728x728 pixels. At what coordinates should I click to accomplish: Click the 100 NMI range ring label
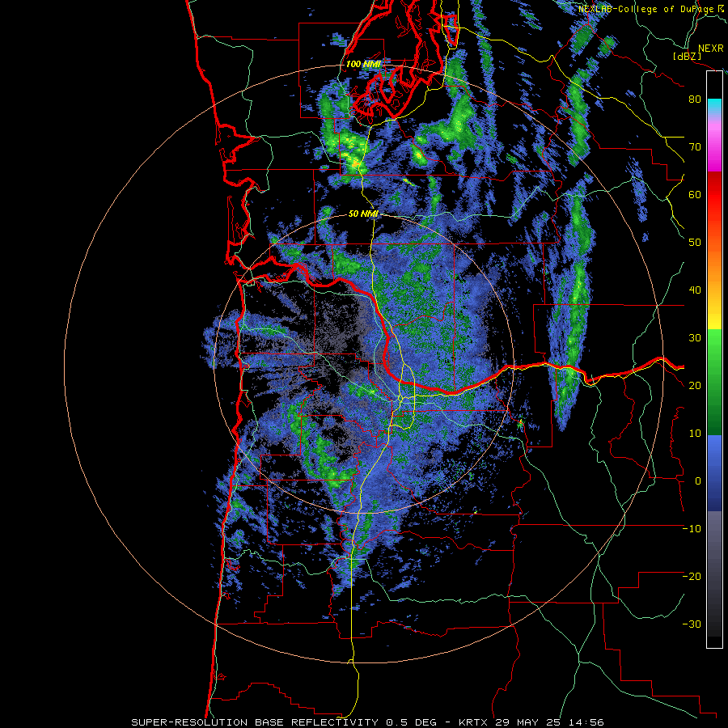363,64
